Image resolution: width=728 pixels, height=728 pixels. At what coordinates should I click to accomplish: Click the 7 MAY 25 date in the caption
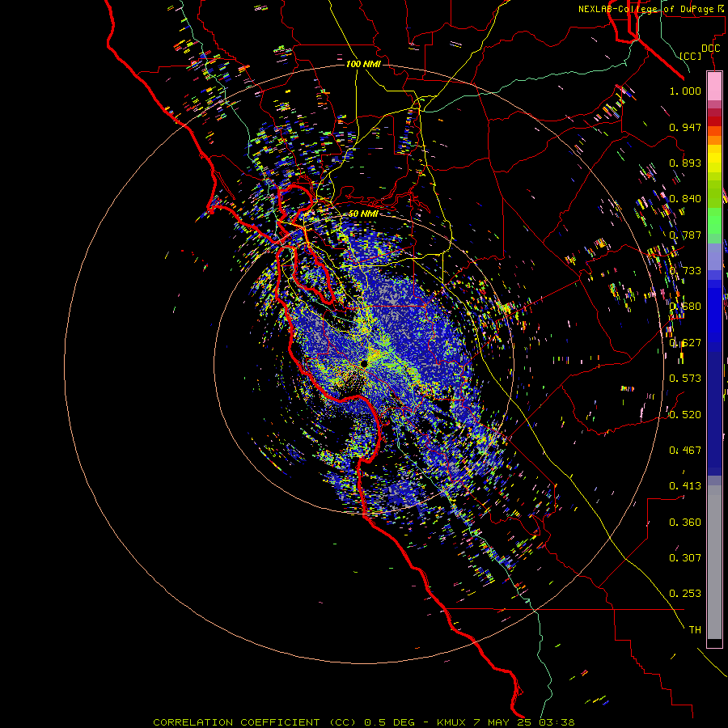pos(504,722)
